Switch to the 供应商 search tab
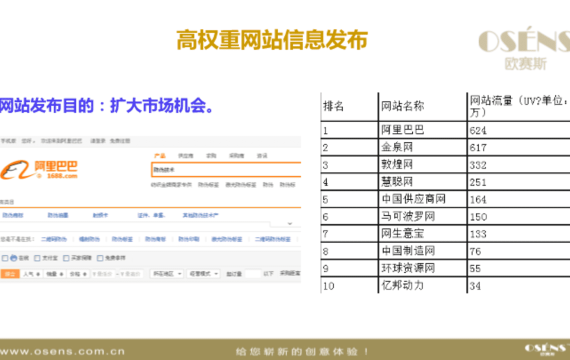Screen dimensions: 570x360 [x=185, y=156]
